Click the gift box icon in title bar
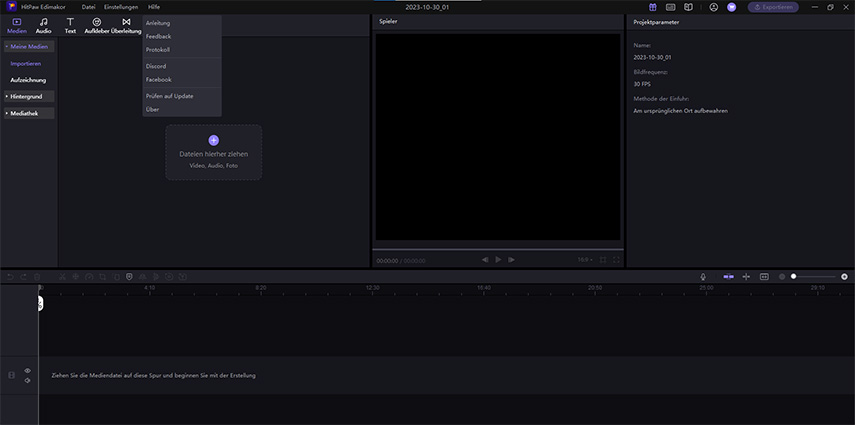The width and height of the screenshot is (855, 425). [653, 7]
